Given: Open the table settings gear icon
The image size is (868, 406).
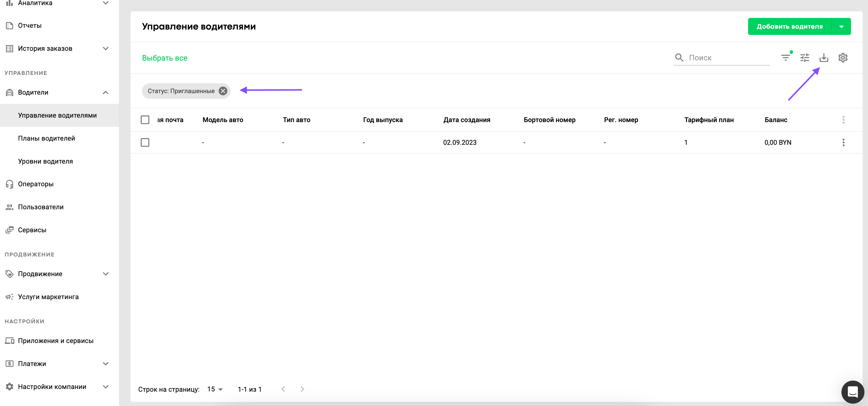Looking at the screenshot, I should 843,58.
